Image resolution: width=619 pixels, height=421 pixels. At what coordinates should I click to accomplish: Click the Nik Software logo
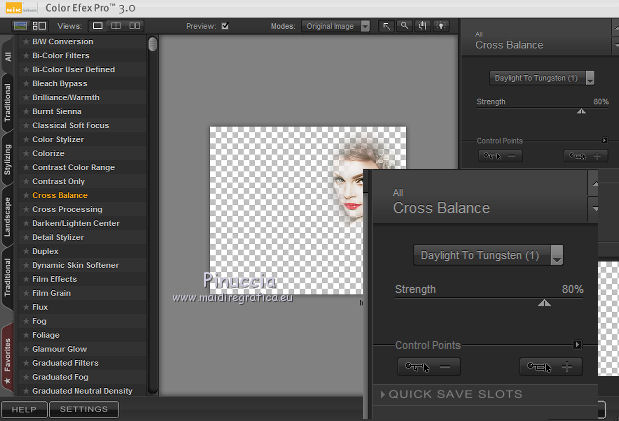coord(21,8)
